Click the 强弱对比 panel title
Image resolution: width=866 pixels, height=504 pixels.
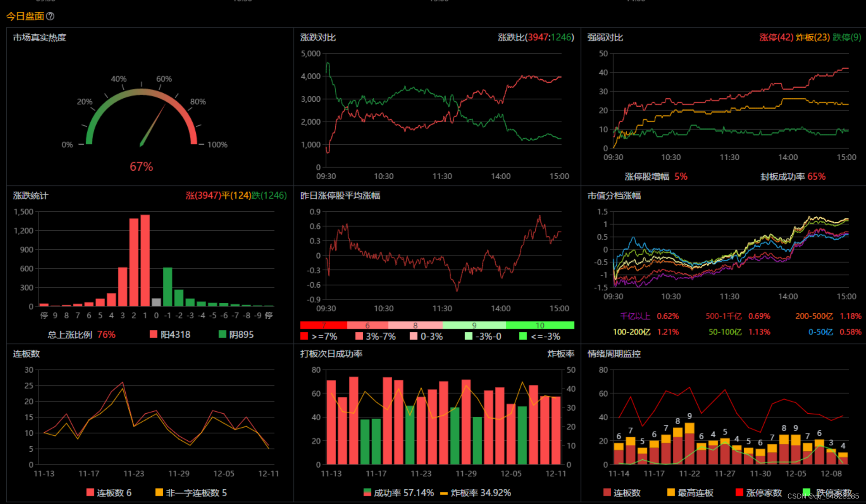click(x=605, y=38)
